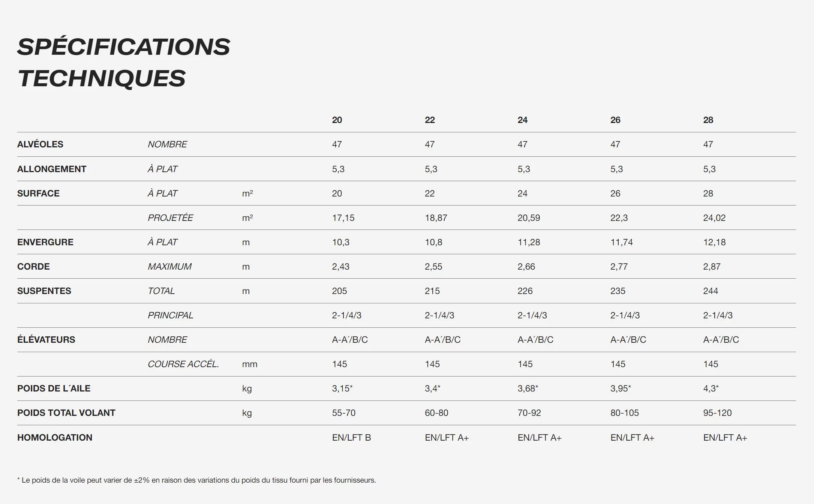Click the footnote about wing weight variation
The image size is (814, 504).
click(196, 480)
